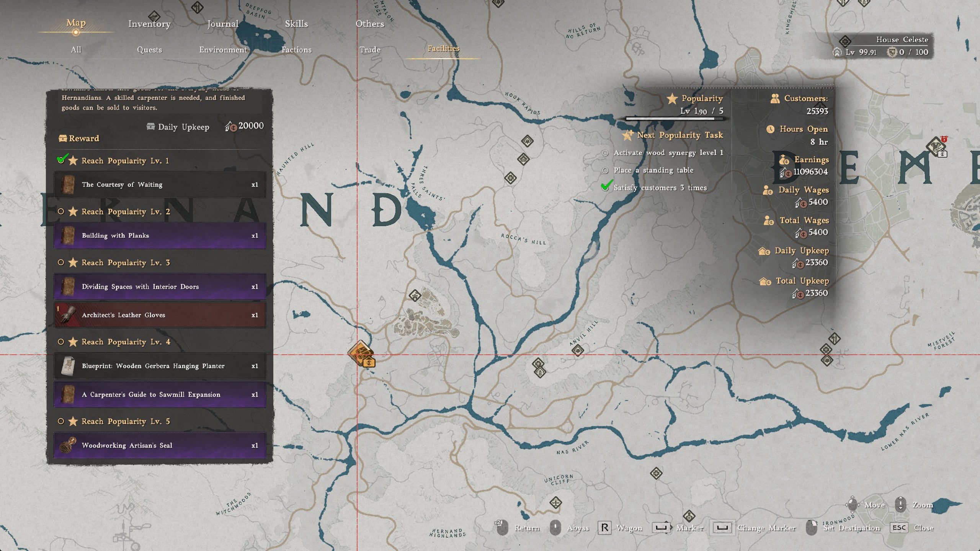Click the Return button prompt
This screenshot has height=551, width=980.
point(518,528)
